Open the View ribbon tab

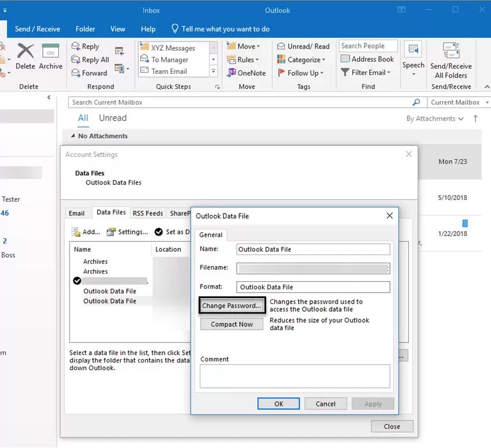(x=118, y=29)
